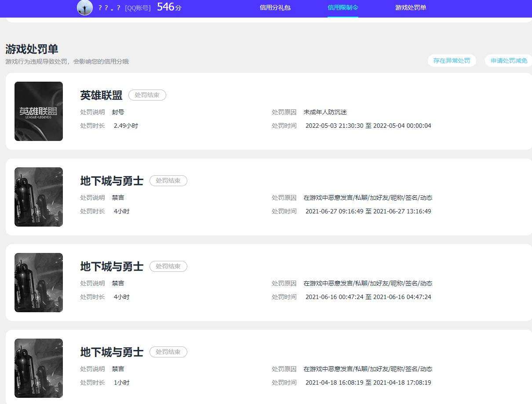
Task: Click 地下城与勇士 title on the 2021-06-27 card
Action: click(112, 181)
